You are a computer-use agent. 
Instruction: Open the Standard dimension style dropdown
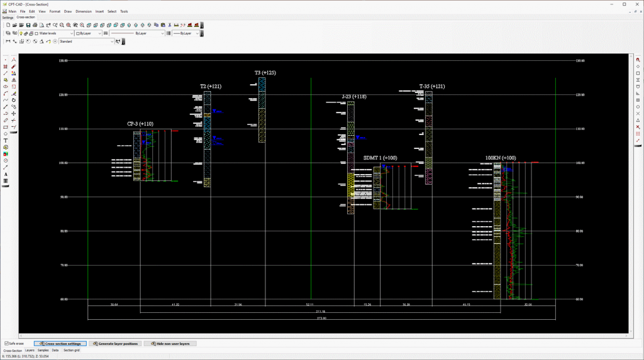tap(113, 41)
